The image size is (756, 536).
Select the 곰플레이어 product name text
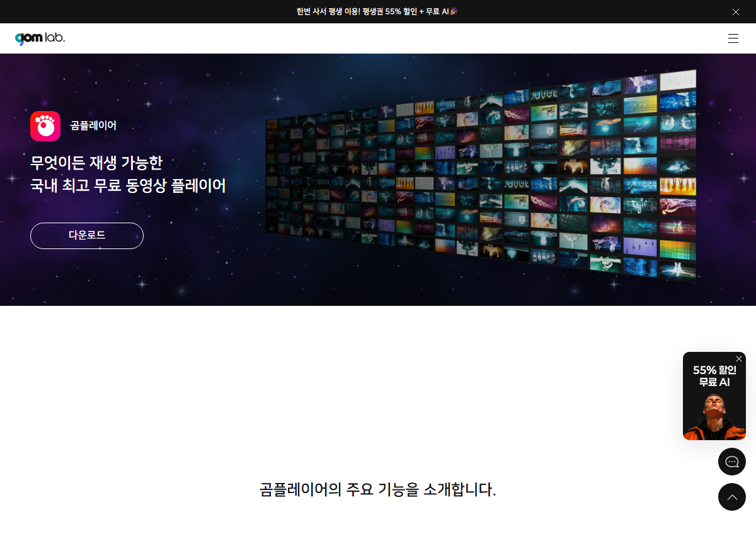(93, 125)
